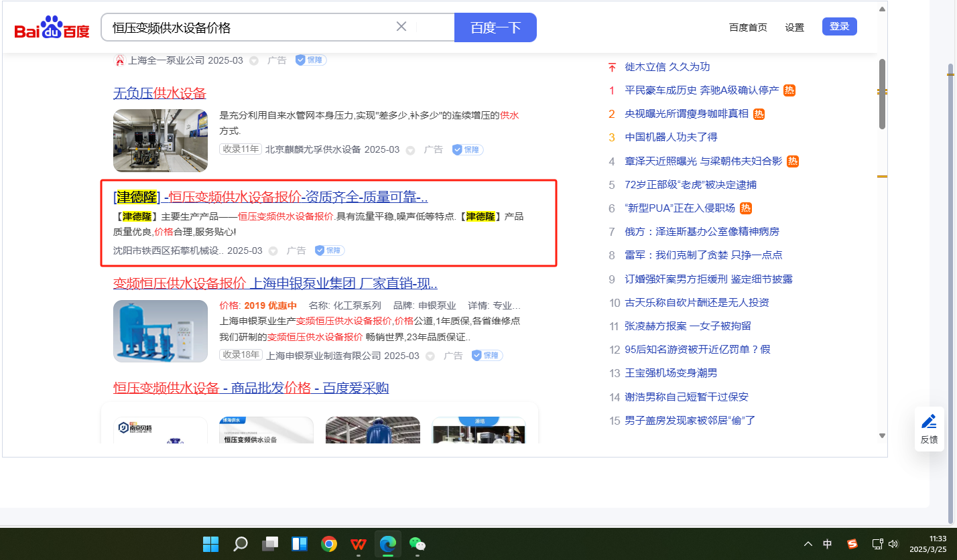Screen dimensions: 957x560
Task: Click the Sogou input method tray icon
Action: click(852, 543)
